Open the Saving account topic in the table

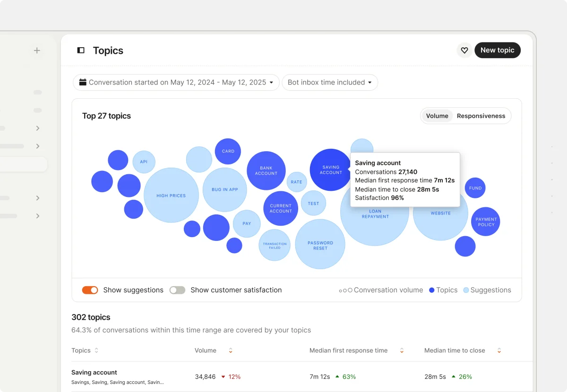[94, 372]
